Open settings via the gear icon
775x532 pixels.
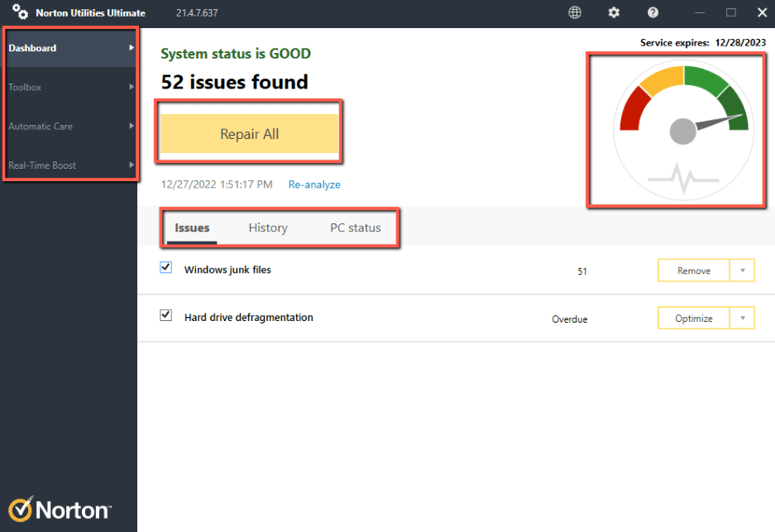pos(614,12)
